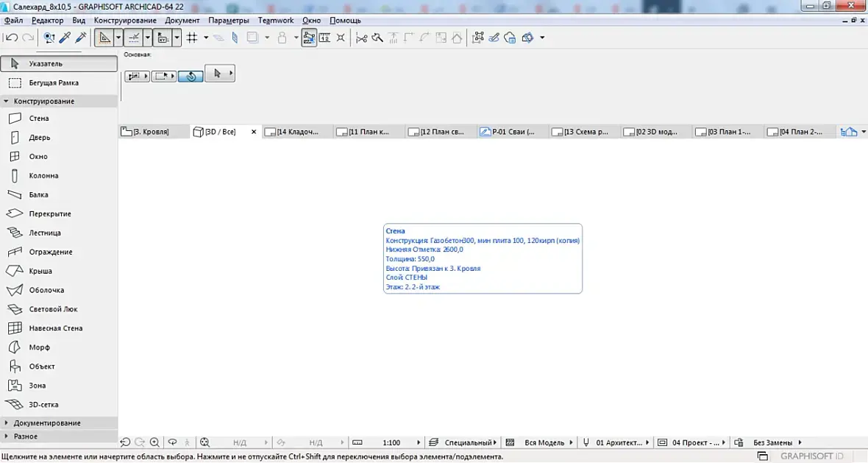Expand the Документирование toolbox section
868x463 pixels.
59,423
